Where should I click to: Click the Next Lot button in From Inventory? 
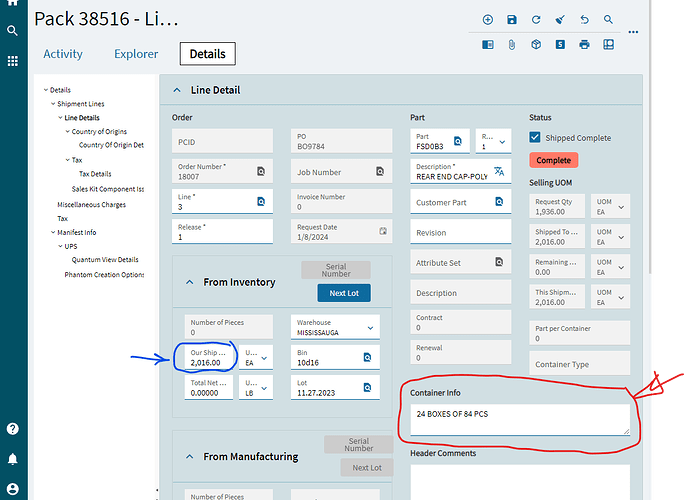[x=344, y=293]
